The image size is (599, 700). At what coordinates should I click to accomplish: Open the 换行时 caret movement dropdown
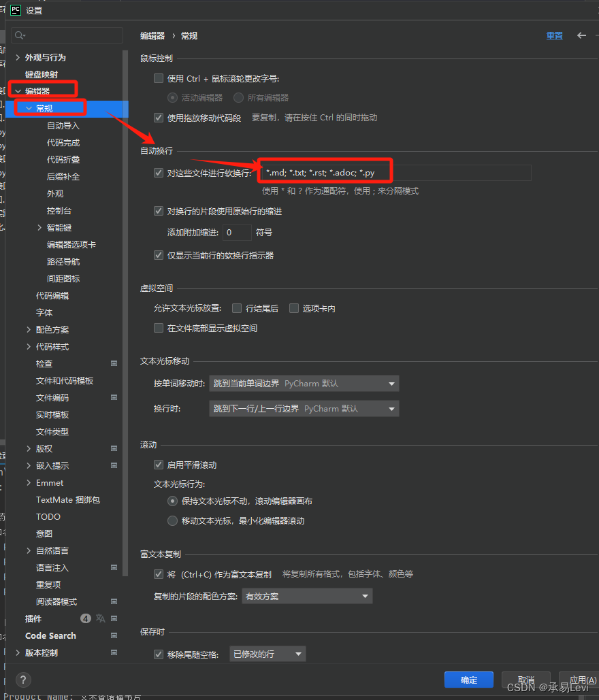304,408
